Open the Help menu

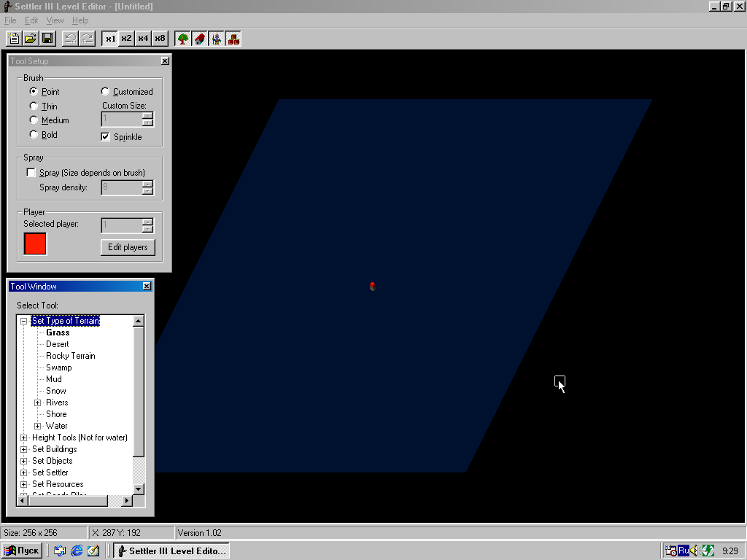[80, 20]
